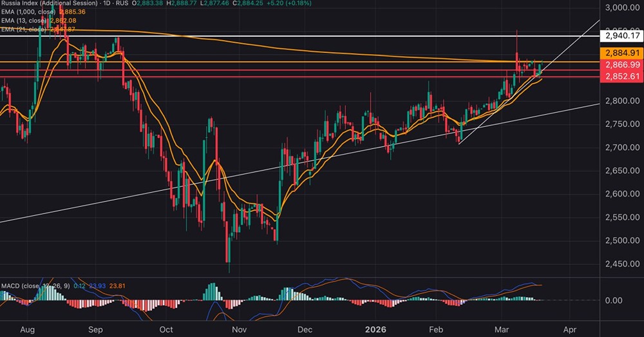Viewport: 644px width, 337px height.
Task: Click the MACD line value "23.93"
Action: tap(97, 285)
